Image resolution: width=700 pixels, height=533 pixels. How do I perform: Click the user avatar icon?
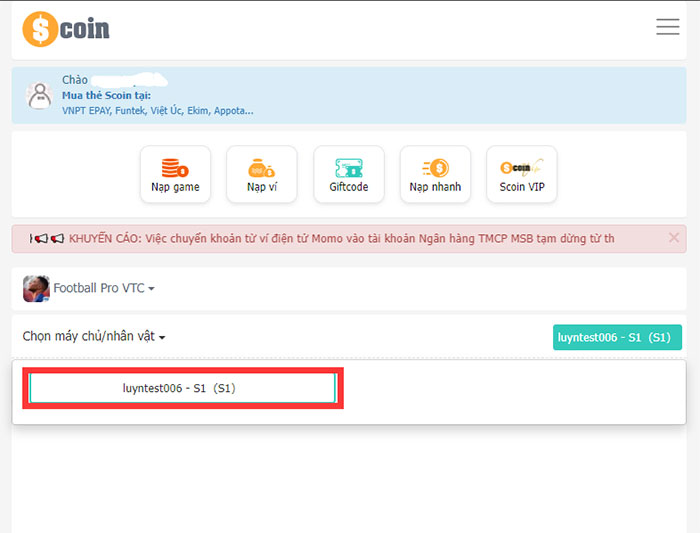click(39, 95)
